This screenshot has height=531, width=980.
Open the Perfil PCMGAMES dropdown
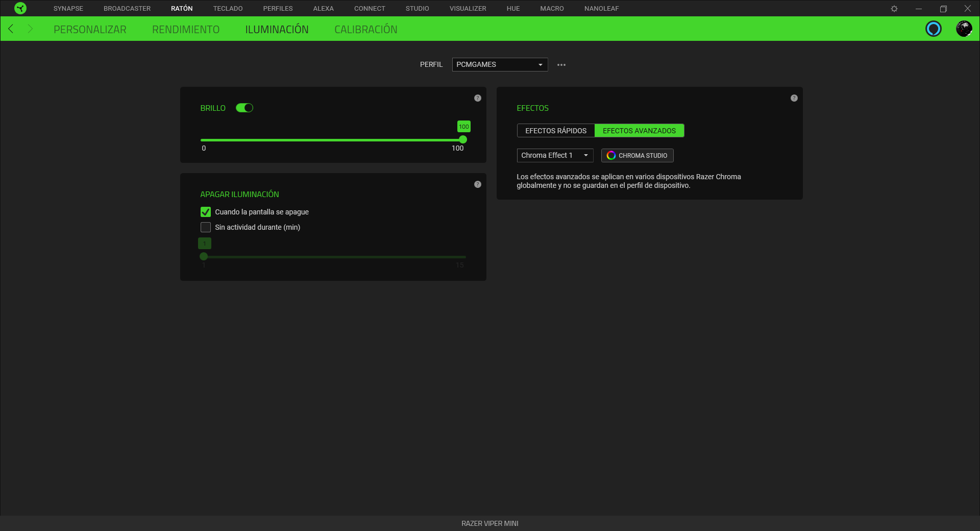500,64
